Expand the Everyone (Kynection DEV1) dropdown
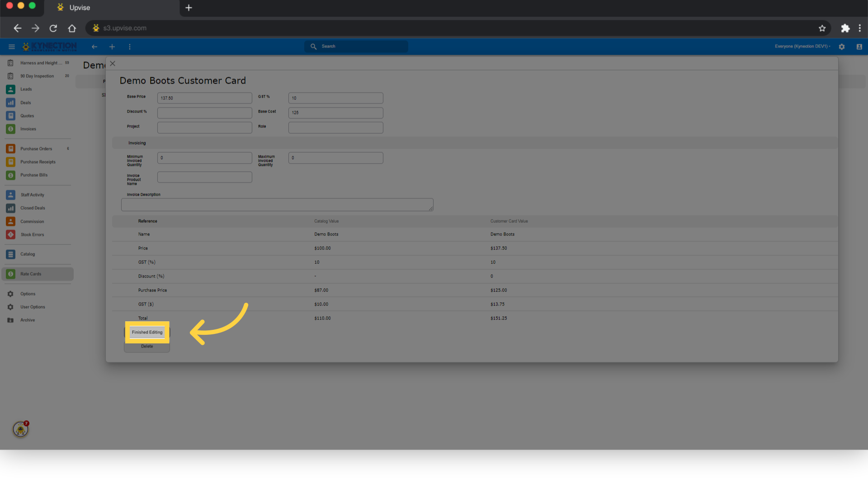 tap(802, 46)
